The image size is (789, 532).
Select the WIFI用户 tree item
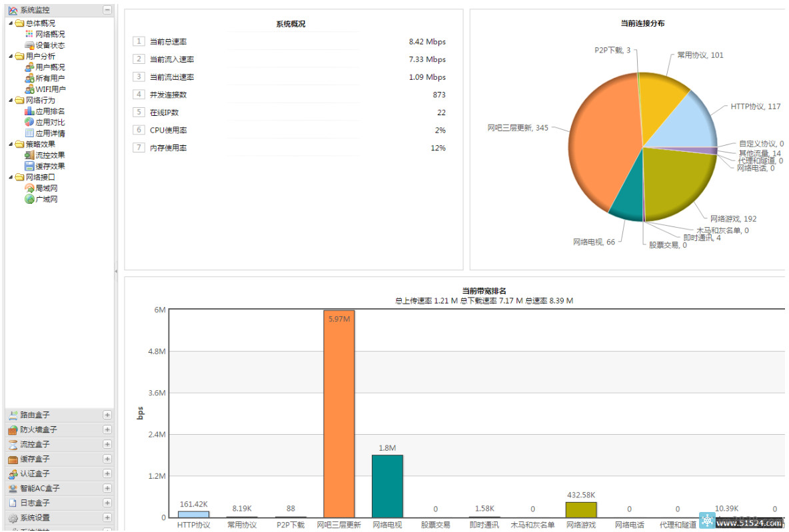pyautogui.click(x=51, y=89)
